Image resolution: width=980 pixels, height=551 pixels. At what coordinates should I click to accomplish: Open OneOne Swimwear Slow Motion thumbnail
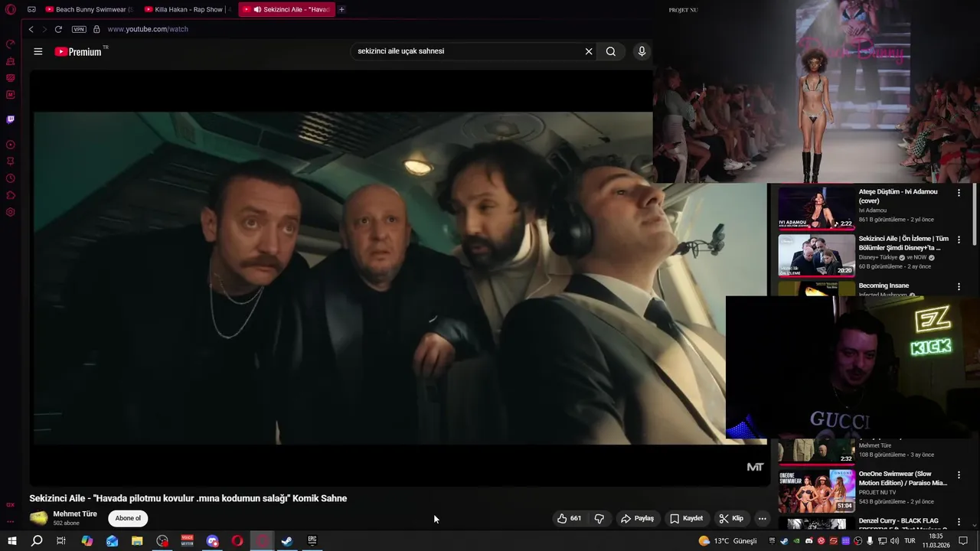817,491
